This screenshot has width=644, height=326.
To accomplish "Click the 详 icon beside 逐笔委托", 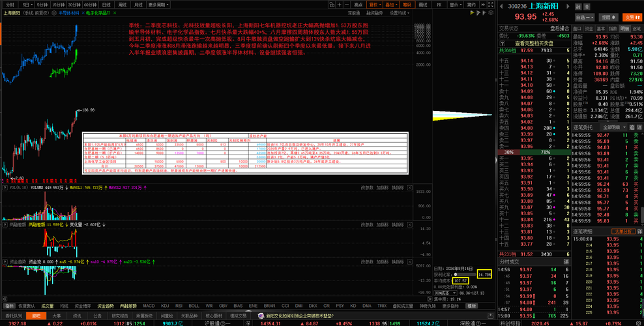I will [x=639, y=127].
